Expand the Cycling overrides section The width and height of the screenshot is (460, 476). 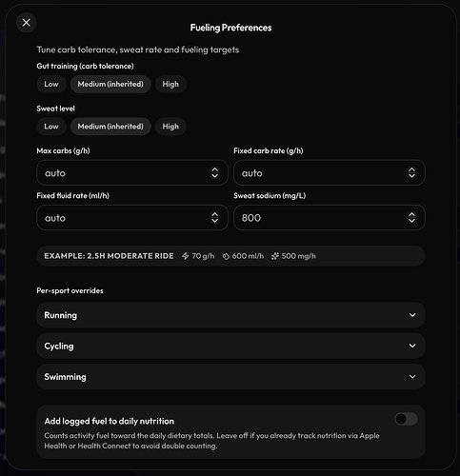[230, 346]
